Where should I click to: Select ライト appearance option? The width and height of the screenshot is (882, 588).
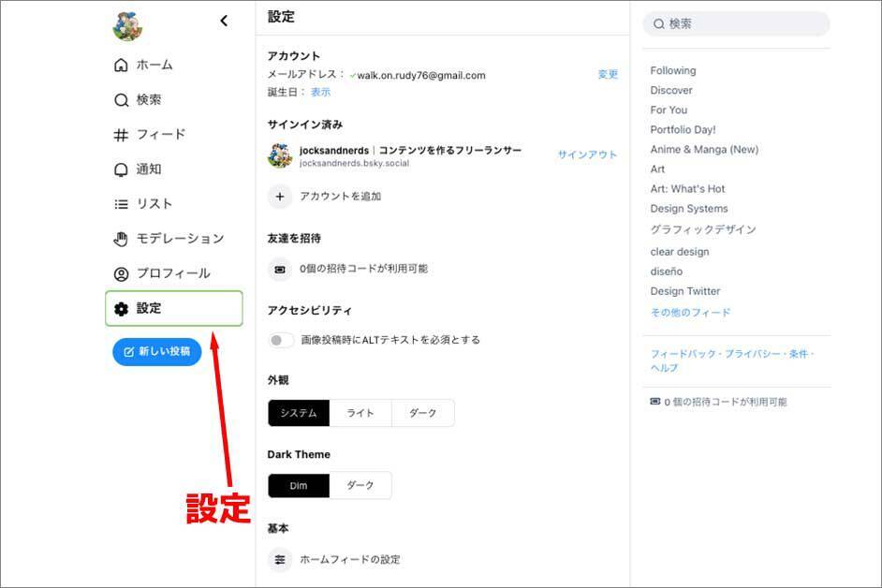(x=360, y=413)
